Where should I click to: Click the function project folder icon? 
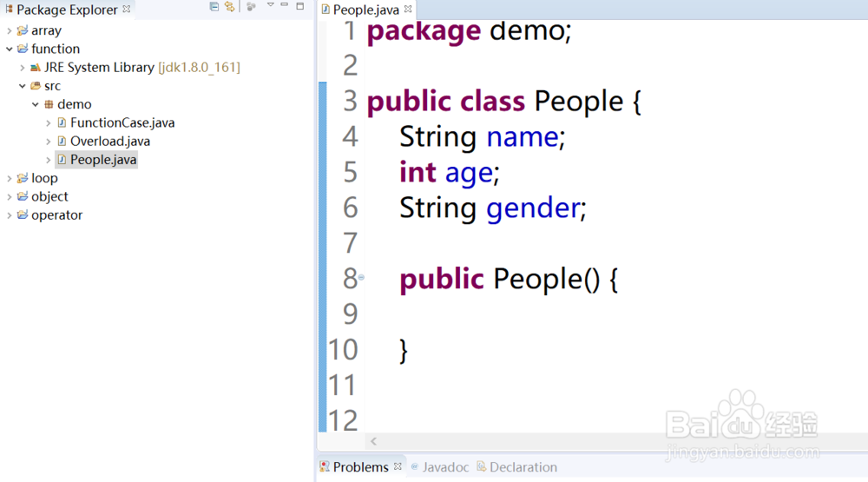[x=23, y=49]
